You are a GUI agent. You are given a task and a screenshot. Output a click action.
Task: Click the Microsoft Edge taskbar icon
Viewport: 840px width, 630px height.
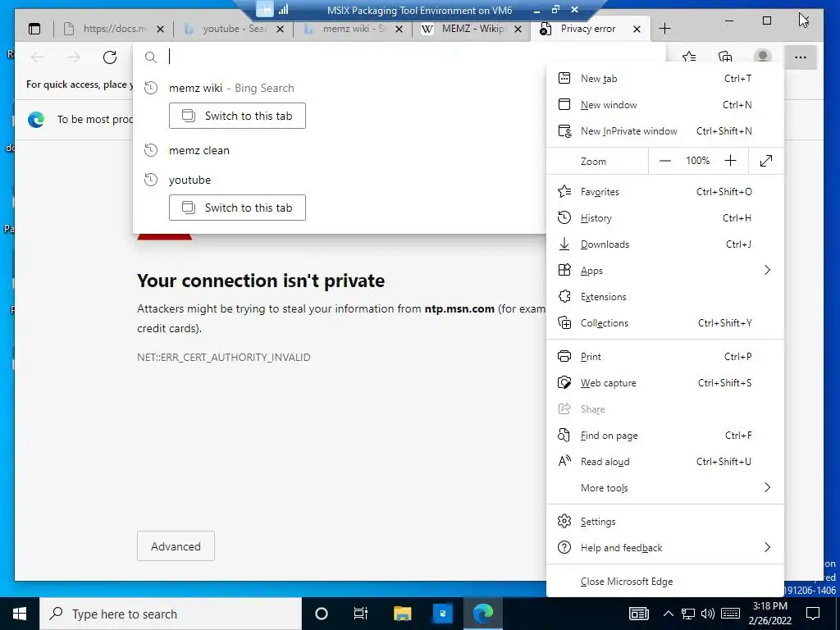click(x=483, y=614)
